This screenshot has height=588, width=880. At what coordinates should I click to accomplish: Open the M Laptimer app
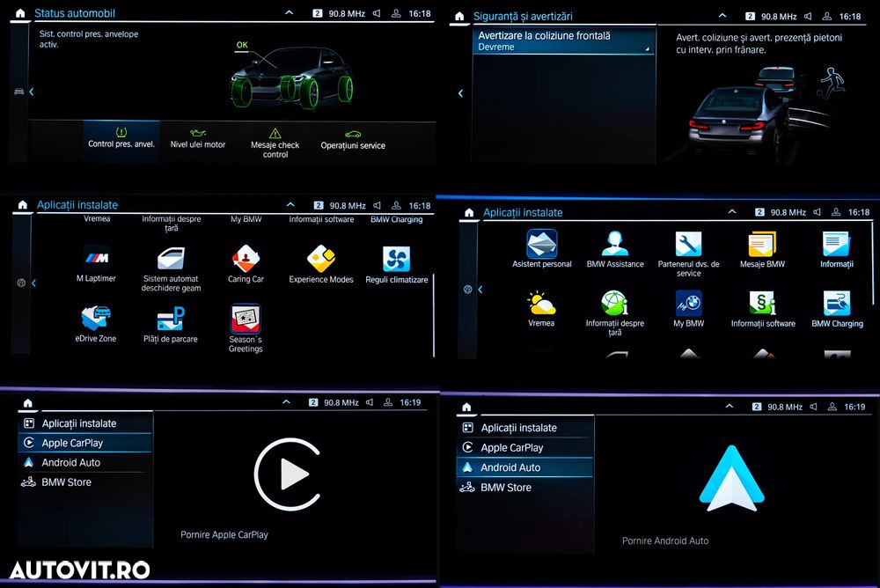pos(96,263)
